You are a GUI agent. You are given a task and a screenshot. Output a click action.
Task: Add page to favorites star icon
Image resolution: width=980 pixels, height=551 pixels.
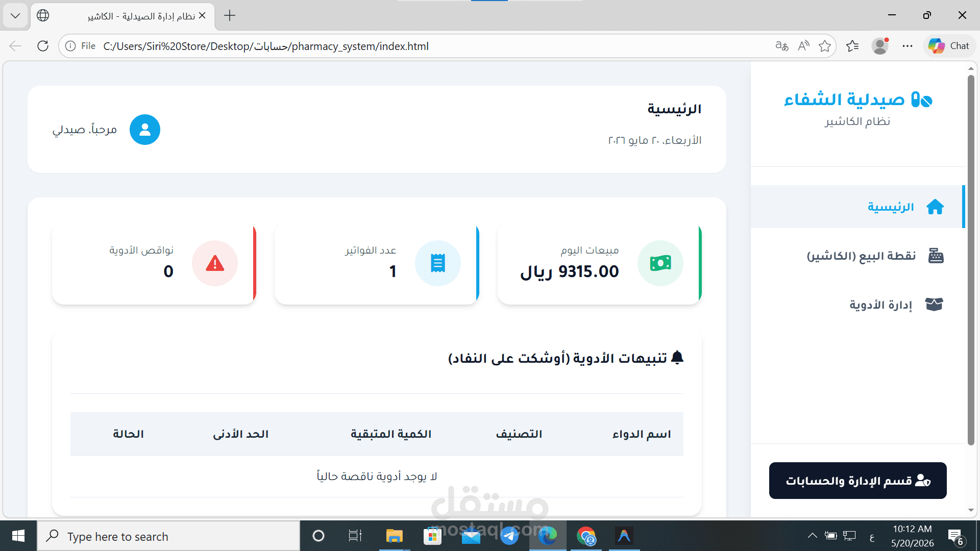[825, 46]
